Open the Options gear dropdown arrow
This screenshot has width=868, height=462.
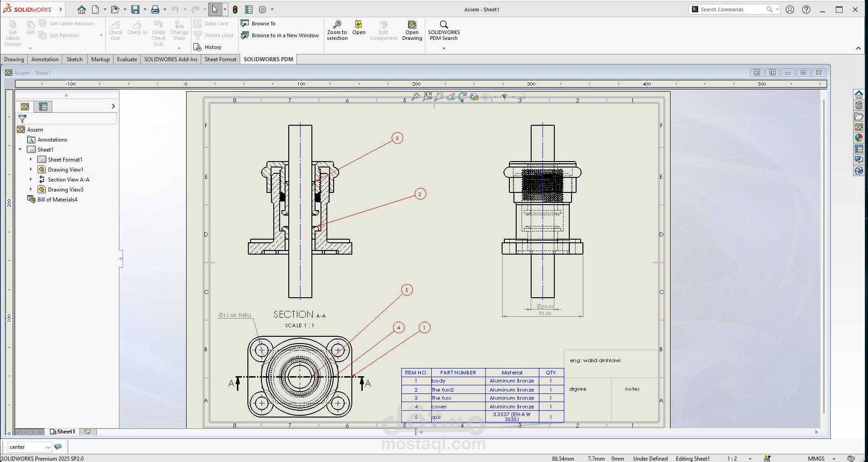[x=272, y=9]
